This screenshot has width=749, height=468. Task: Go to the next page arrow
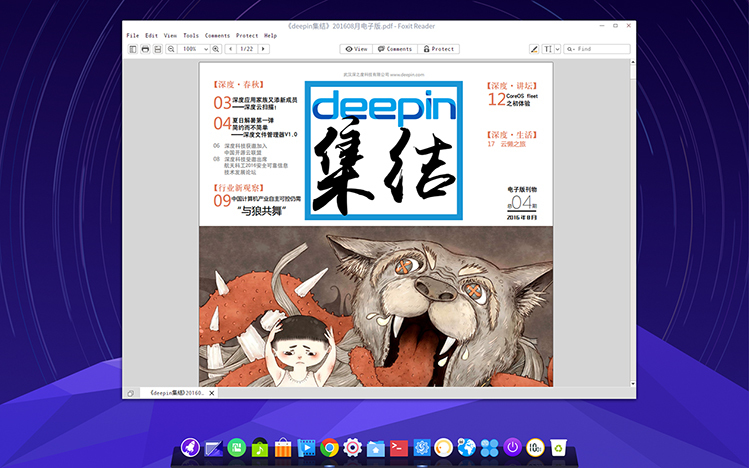point(264,49)
